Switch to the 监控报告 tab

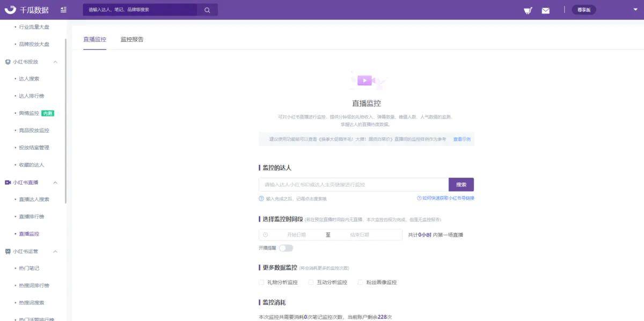[132, 39]
